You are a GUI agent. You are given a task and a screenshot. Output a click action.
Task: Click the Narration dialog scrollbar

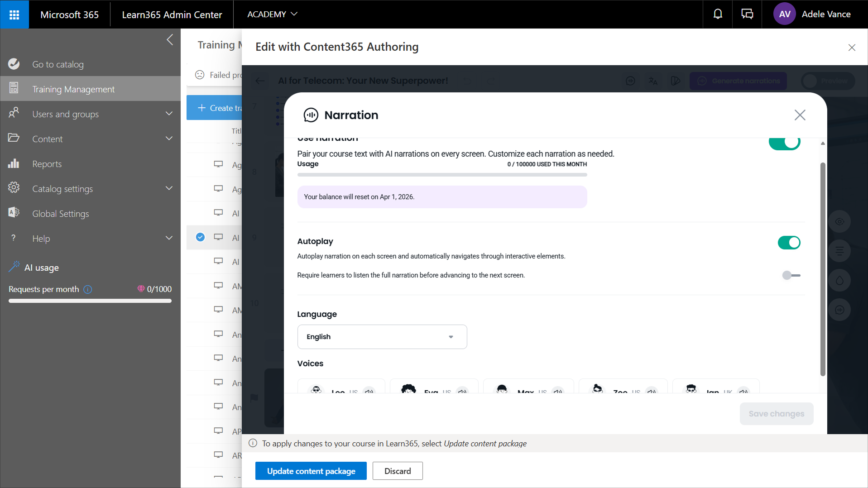(822, 269)
